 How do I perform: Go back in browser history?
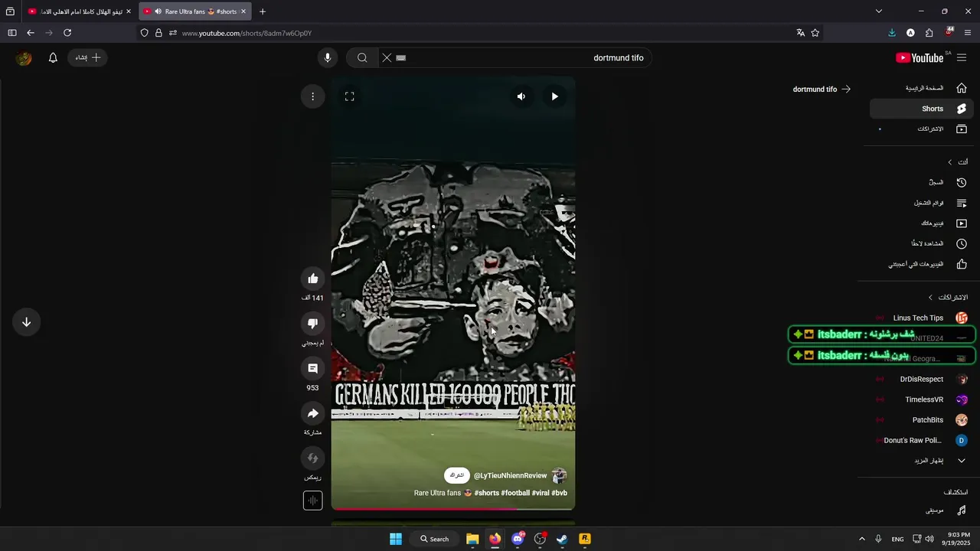[31, 33]
